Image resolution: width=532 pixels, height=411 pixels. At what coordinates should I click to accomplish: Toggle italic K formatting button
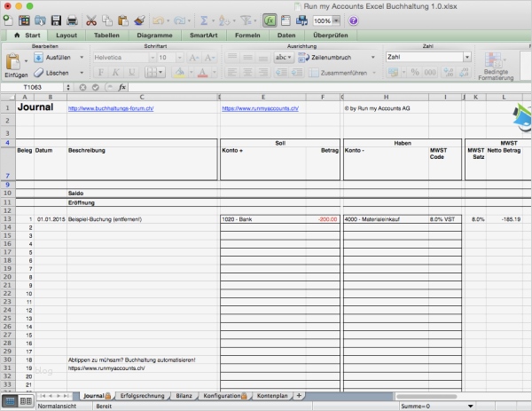pyautogui.click(x=115, y=73)
